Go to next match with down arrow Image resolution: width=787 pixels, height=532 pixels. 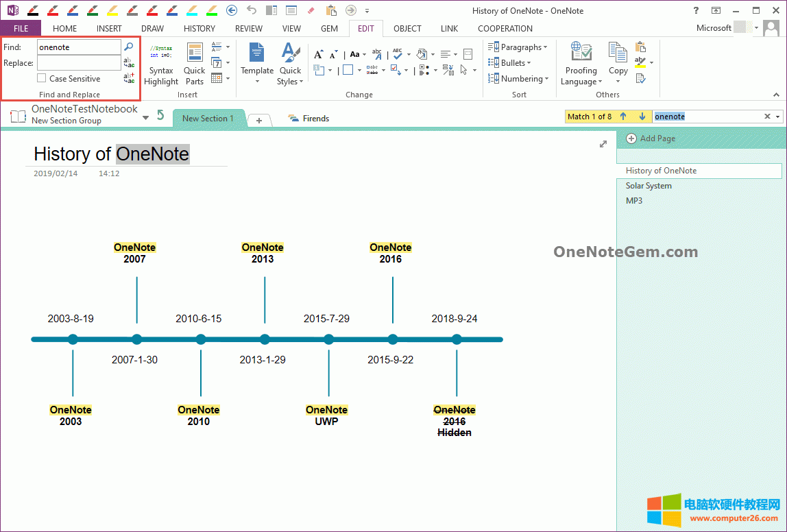point(642,117)
